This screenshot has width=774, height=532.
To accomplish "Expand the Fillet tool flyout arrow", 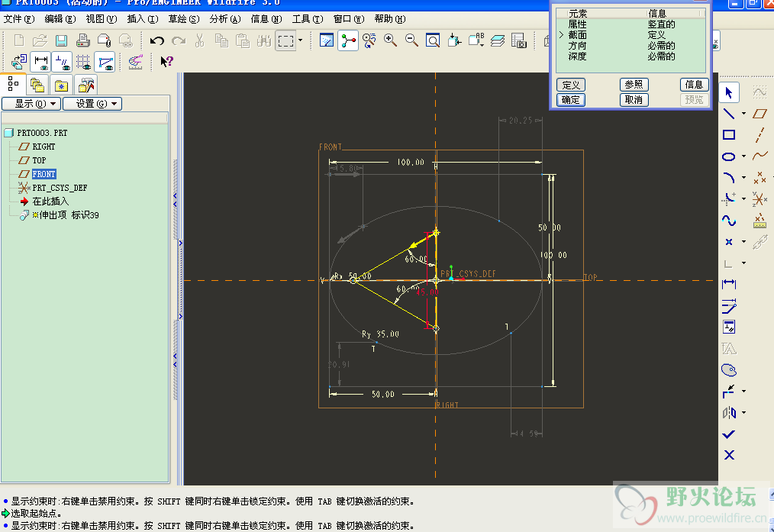I will click(744, 199).
